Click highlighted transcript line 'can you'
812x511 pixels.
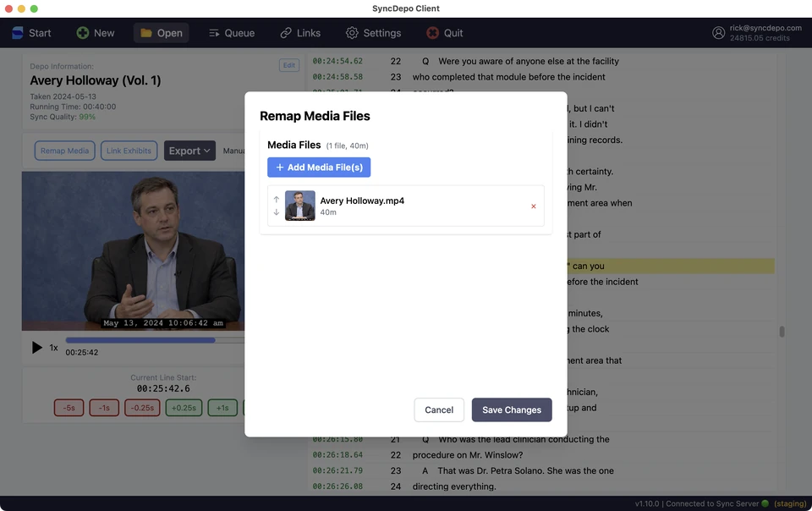671,266
